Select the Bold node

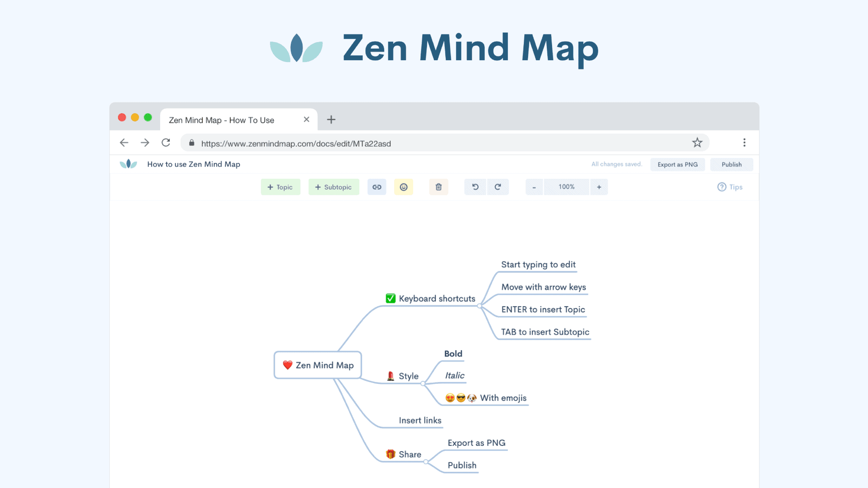[453, 354]
